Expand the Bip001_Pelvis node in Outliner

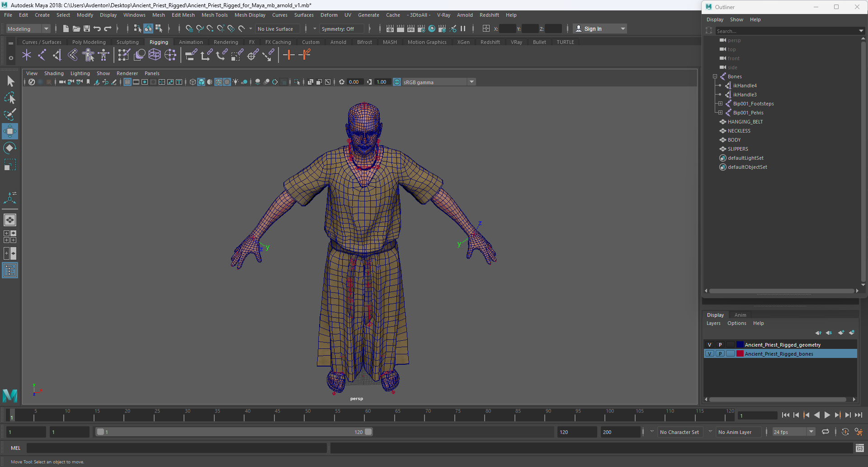[x=720, y=113]
